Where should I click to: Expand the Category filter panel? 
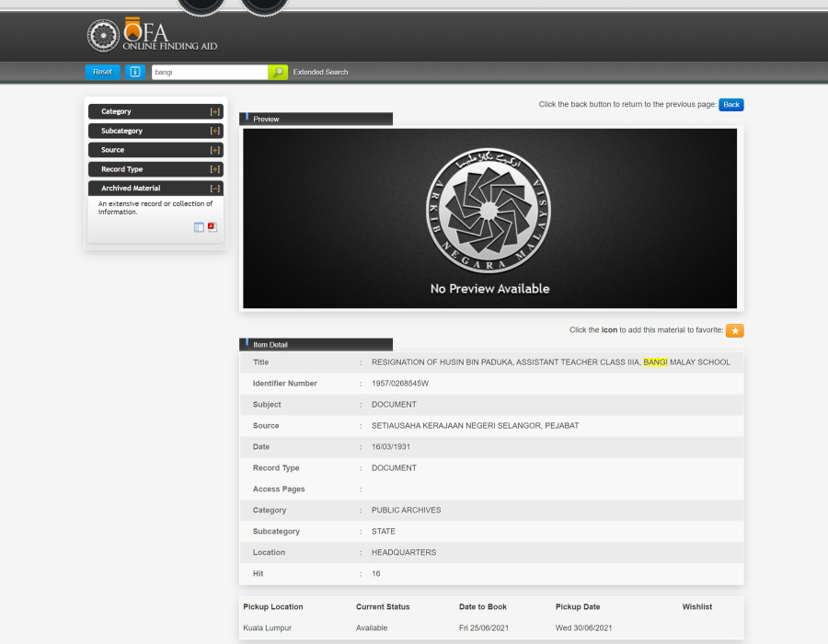pyautogui.click(x=155, y=111)
